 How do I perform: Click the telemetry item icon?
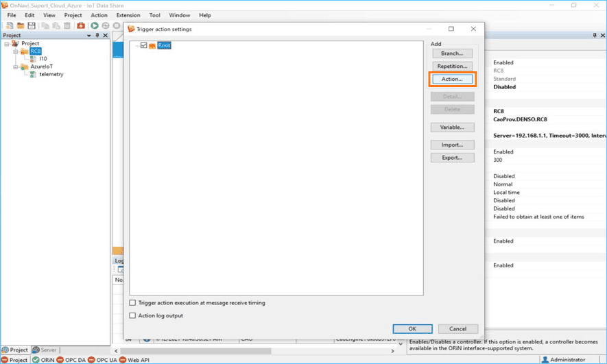(x=34, y=74)
